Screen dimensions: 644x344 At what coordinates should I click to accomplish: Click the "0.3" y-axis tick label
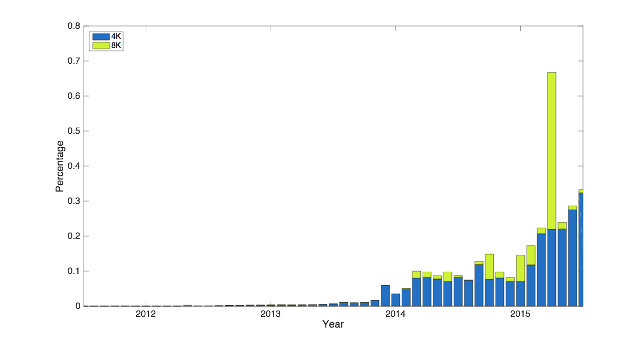[x=74, y=201]
